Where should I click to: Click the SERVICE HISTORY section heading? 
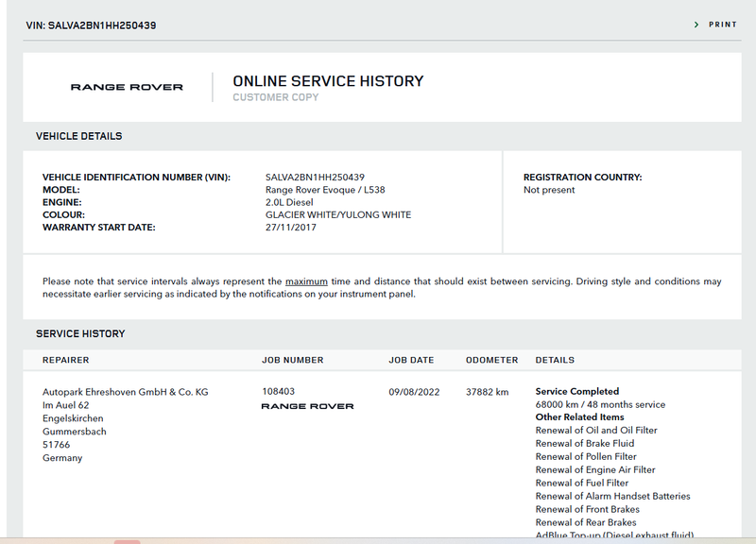pyautogui.click(x=80, y=334)
